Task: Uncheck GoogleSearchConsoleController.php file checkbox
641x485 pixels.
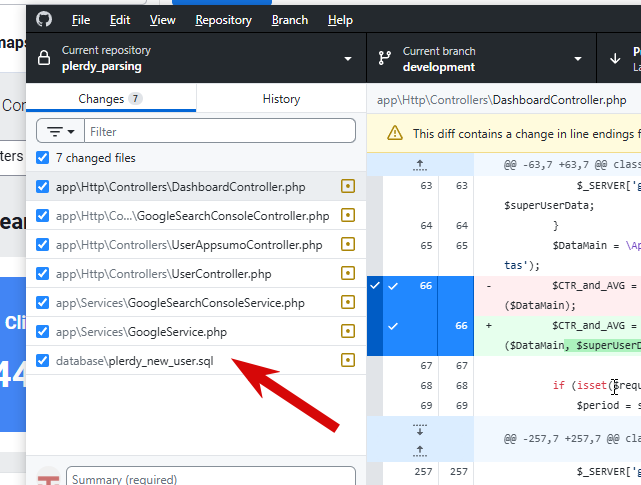Action: point(43,216)
